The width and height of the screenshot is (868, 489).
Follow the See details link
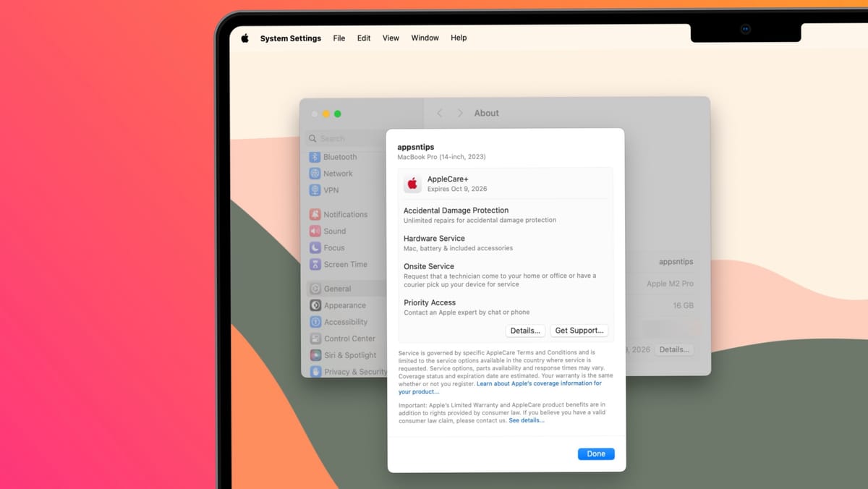pyautogui.click(x=526, y=420)
